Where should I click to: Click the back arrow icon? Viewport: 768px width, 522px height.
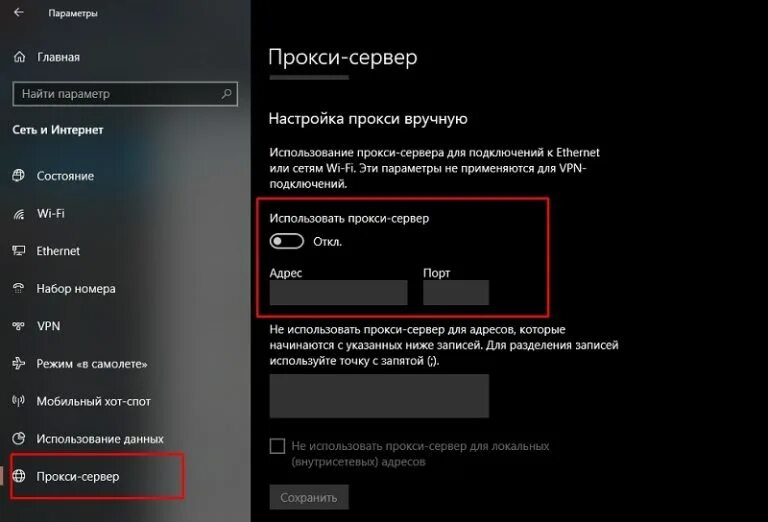click(x=19, y=12)
